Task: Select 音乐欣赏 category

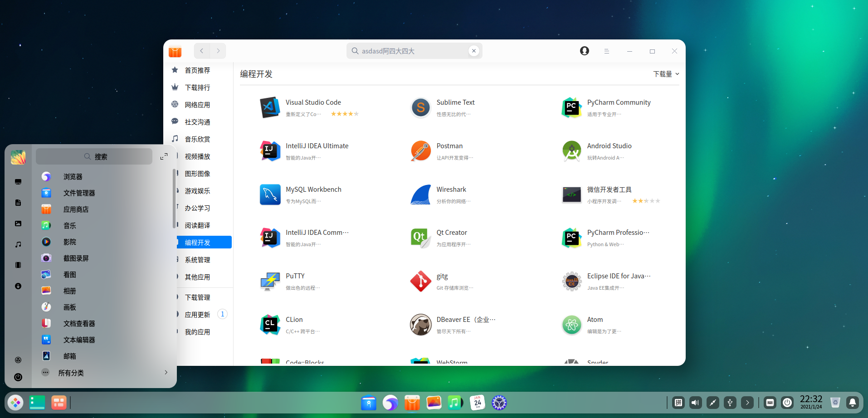Action: 198,139
